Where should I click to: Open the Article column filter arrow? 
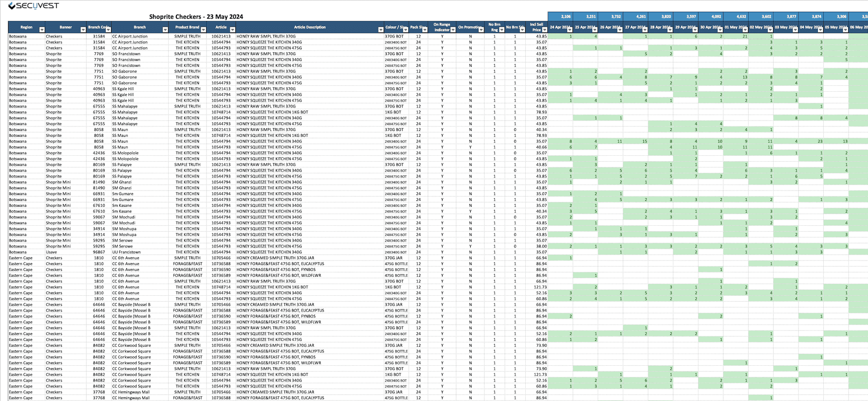pyautogui.click(x=233, y=30)
